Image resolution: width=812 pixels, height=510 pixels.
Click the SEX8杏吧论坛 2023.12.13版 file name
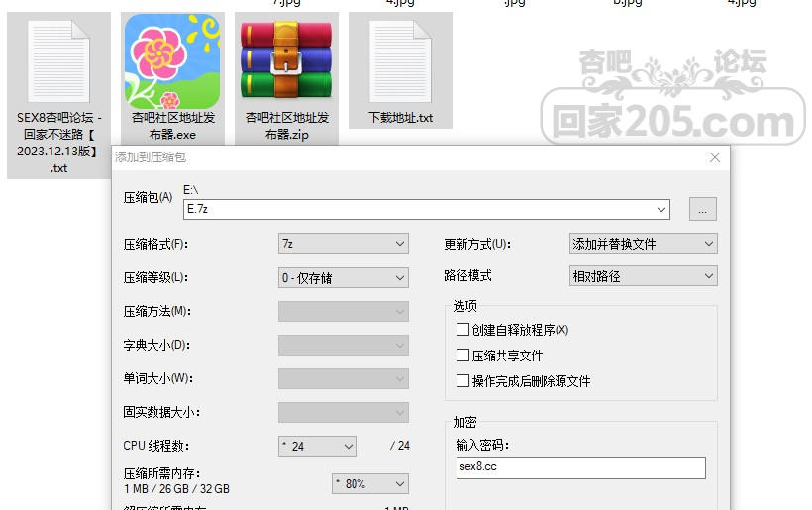pos(58,143)
